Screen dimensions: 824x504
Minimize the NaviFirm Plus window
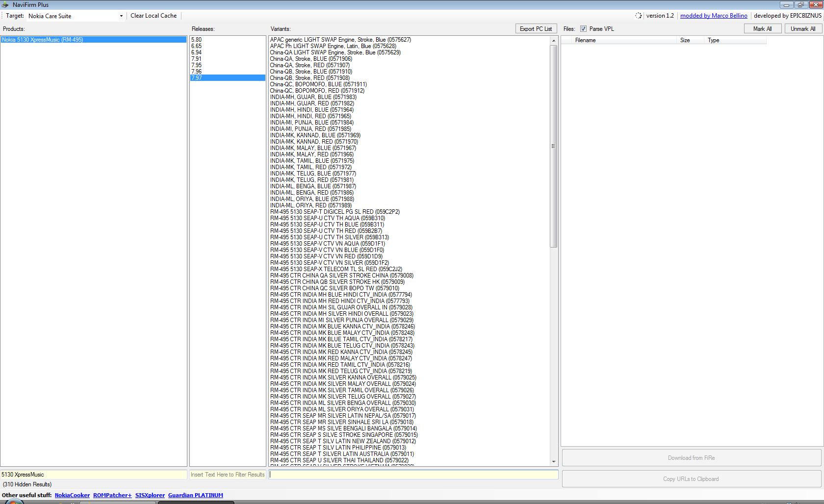pyautogui.click(x=787, y=4)
